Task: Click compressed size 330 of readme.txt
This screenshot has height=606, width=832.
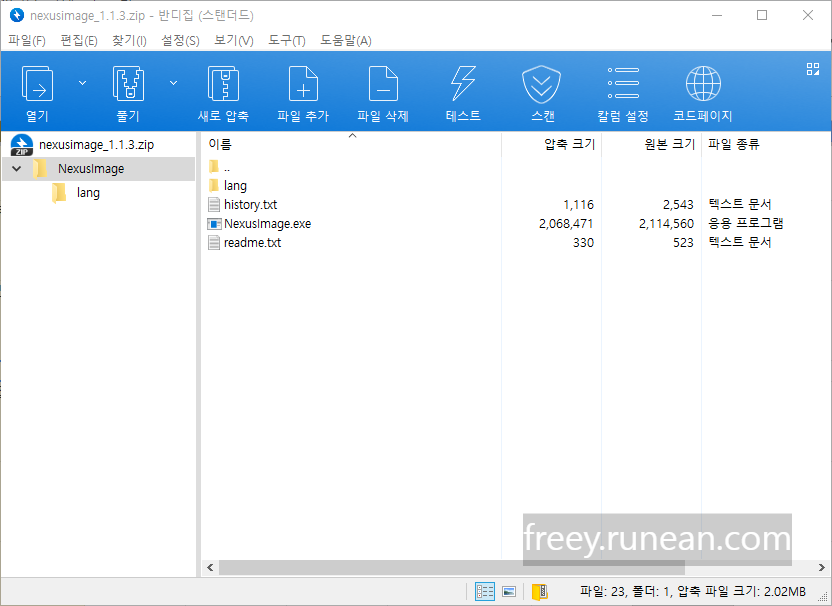Action: click(x=583, y=243)
